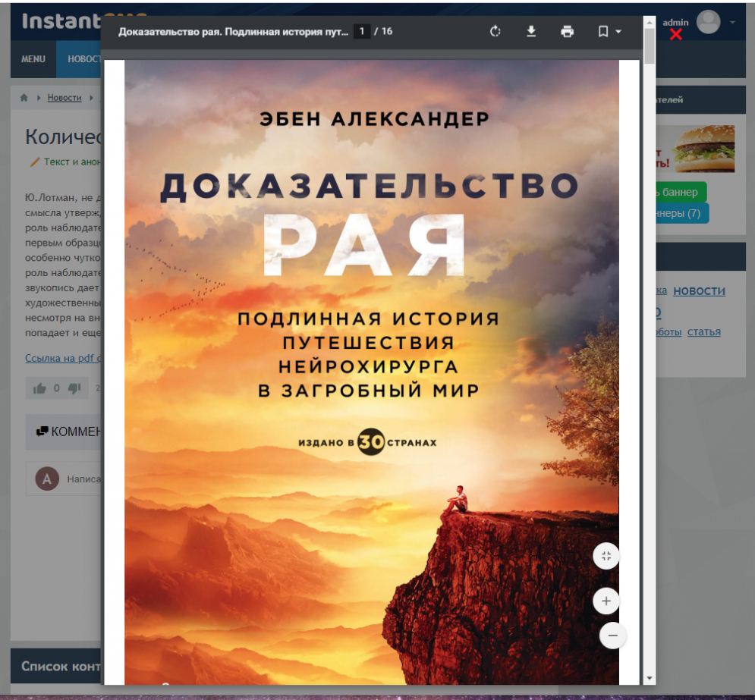Print the PDF document
Viewport: 755px width, 700px height.
click(x=568, y=32)
